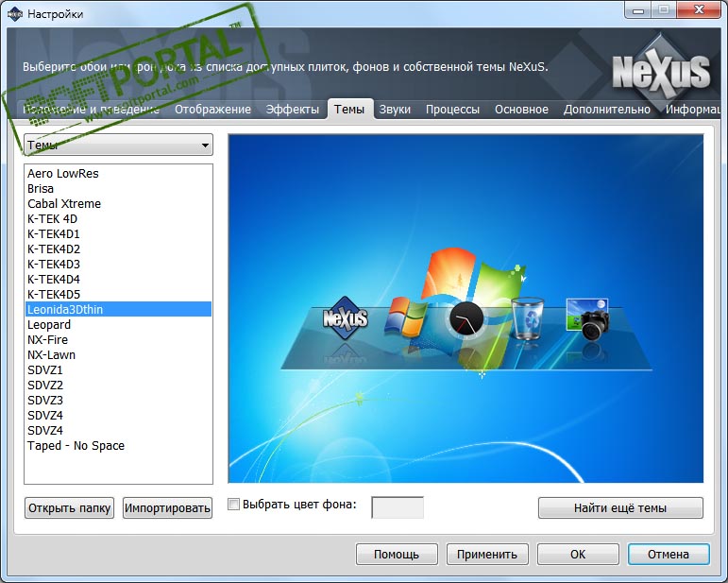Screen dimensions: 728x583
Task: Click the NeXuS logo icon in the preview dock
Action: (345, 318)
